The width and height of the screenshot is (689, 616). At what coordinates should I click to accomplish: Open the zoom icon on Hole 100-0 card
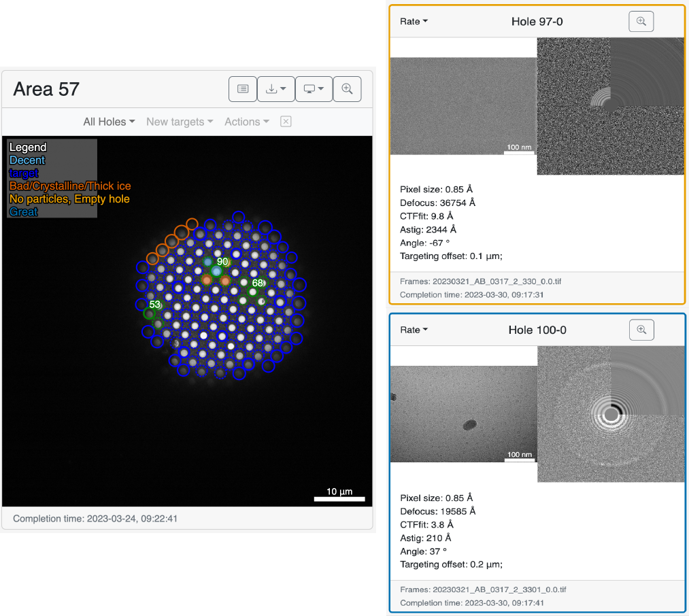[640, 330]
